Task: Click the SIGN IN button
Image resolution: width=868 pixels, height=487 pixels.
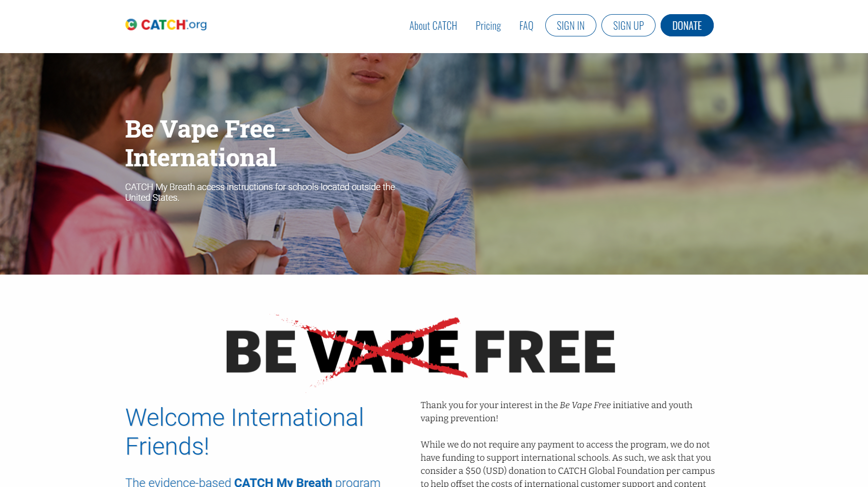Action: click(x=571, y=25)
